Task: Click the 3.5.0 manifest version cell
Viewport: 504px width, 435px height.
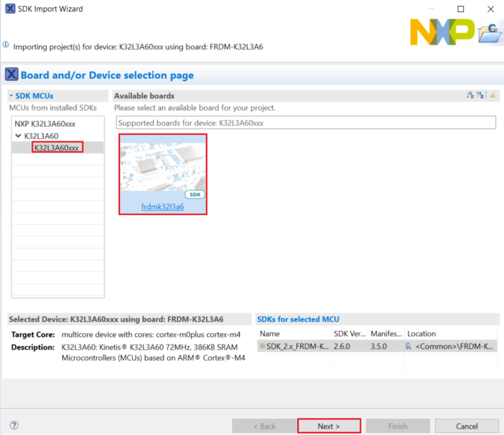Action: (x=378, y=346)
